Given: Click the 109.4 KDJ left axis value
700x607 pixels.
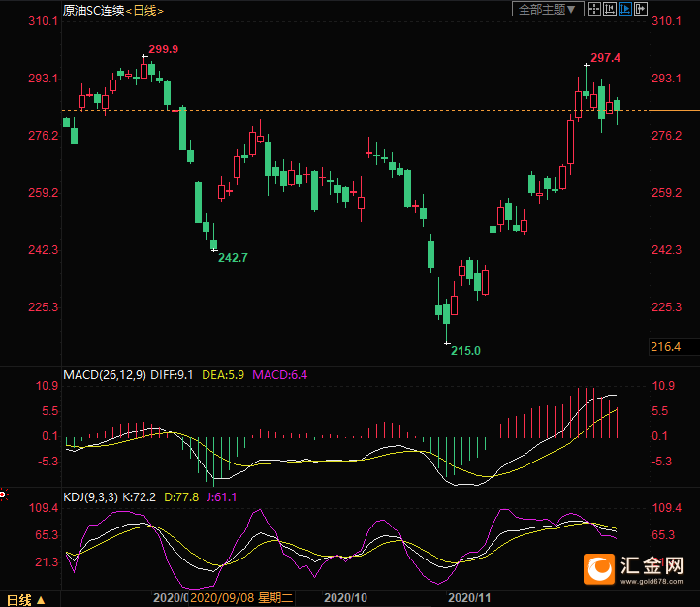Looking at the screenshot, I should point(44,507).
